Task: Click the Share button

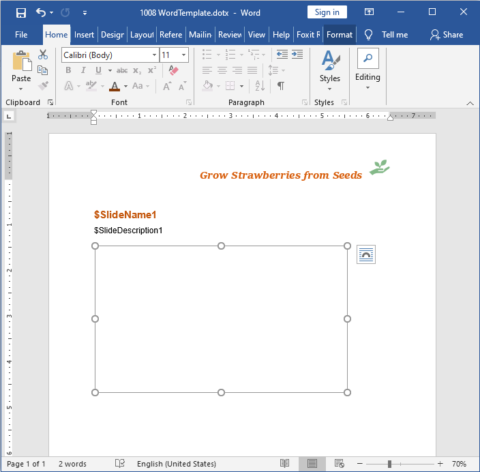Action: pyautogui.click(x=447, y=35)
